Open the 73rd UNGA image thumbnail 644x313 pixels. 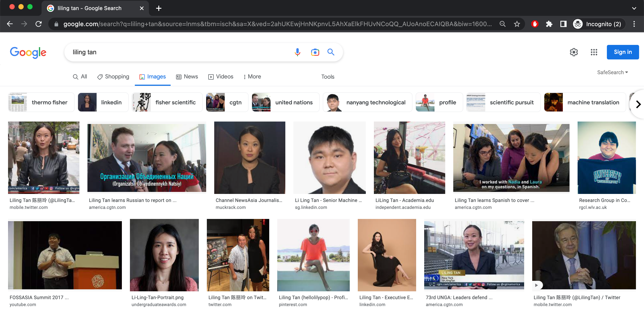(474, 255)
